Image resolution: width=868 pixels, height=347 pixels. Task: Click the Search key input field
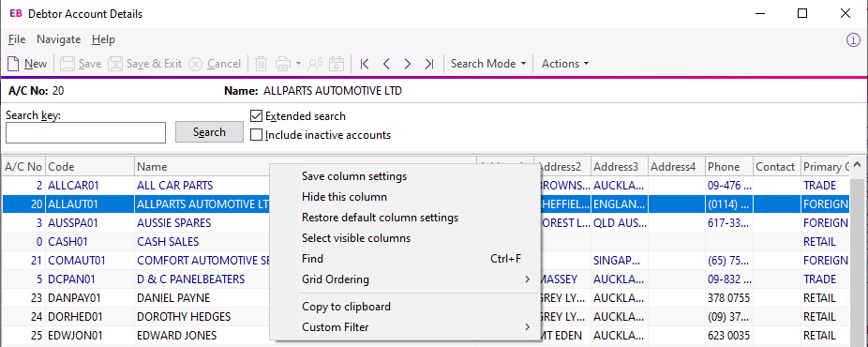pos(86,133)
